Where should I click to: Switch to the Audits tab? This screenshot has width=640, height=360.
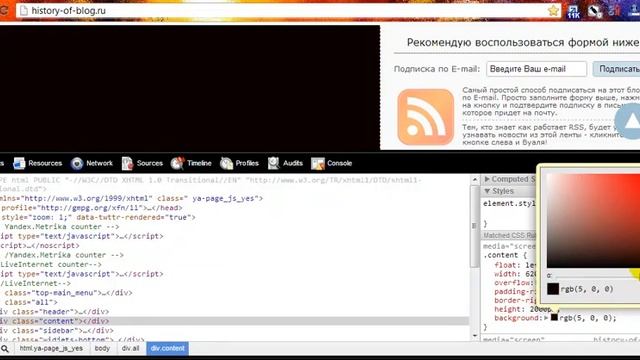285,163
